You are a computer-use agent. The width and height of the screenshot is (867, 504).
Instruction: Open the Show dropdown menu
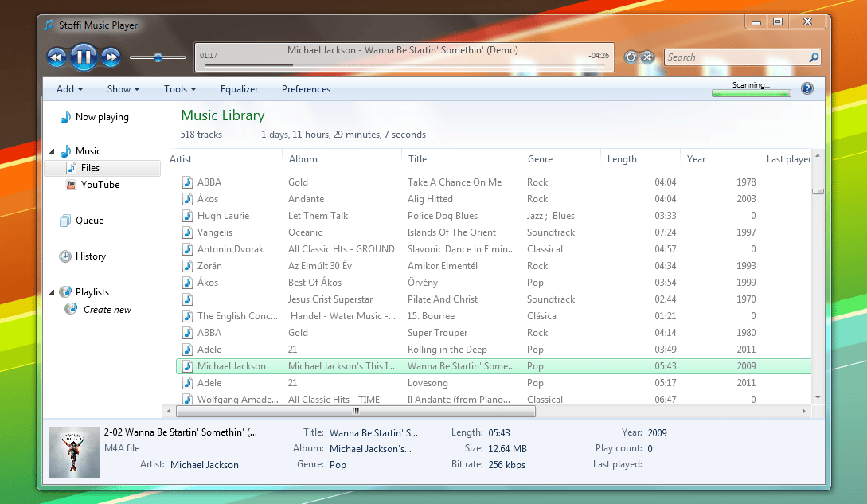tap(123, 89)
